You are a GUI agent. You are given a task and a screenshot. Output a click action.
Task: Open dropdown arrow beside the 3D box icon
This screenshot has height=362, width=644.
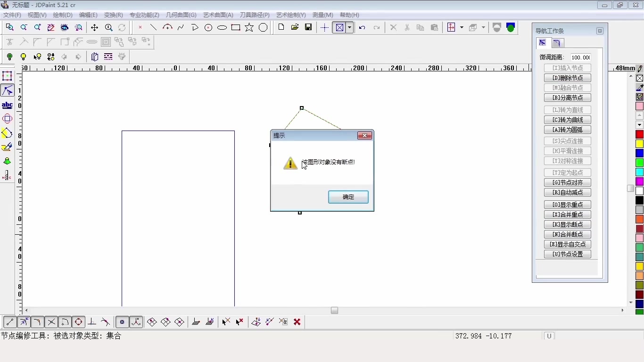tap(483, 27)
